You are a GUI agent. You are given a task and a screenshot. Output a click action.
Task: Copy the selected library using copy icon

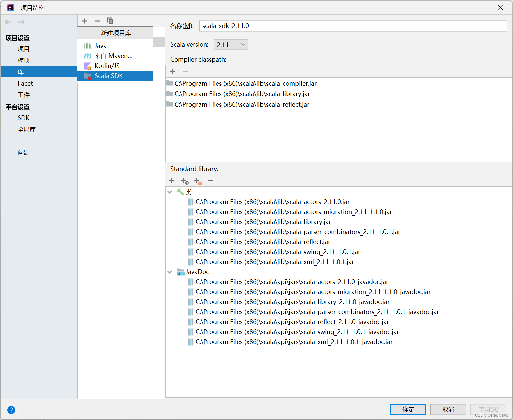[110, 21]
